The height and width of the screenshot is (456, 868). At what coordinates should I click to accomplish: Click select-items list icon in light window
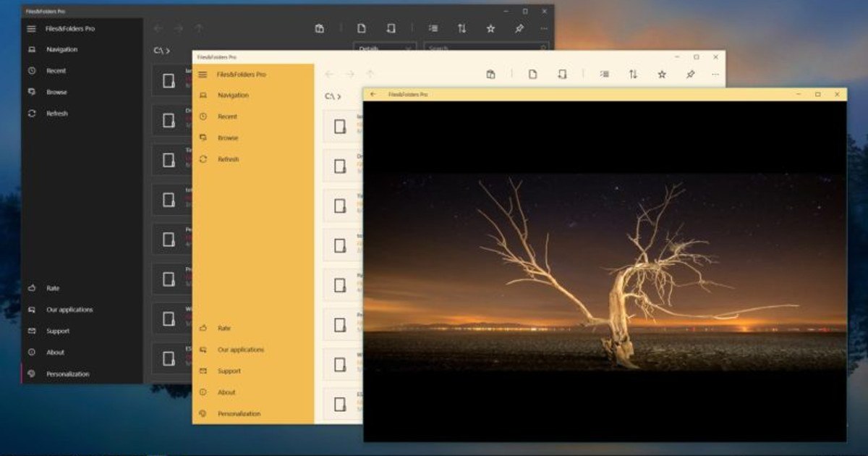[x=605, y=75]
